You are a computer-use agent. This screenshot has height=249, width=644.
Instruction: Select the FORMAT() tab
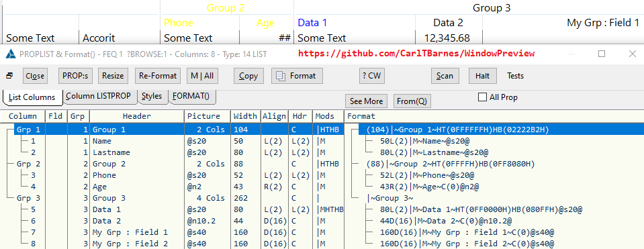tap(191, 96)
